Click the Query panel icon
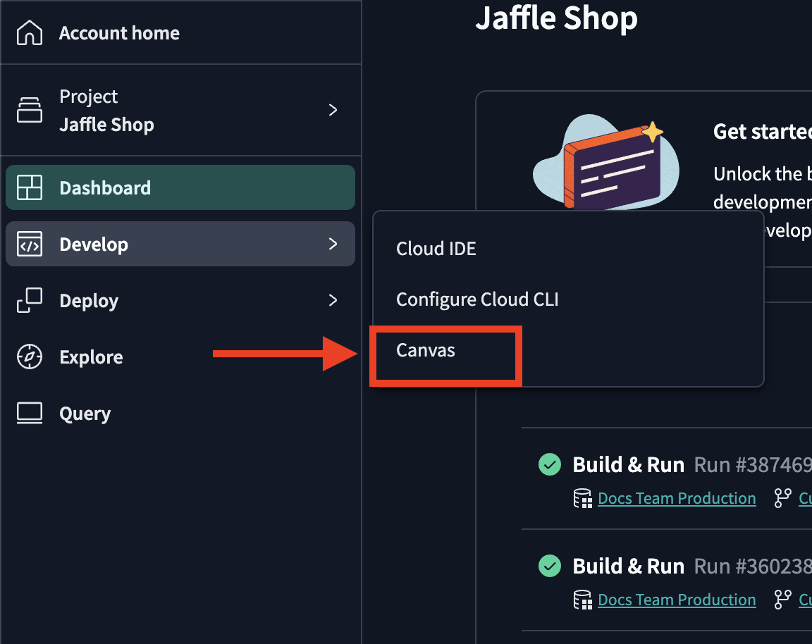812x644 pixels. pyautogui.click(x=29, y=413)
